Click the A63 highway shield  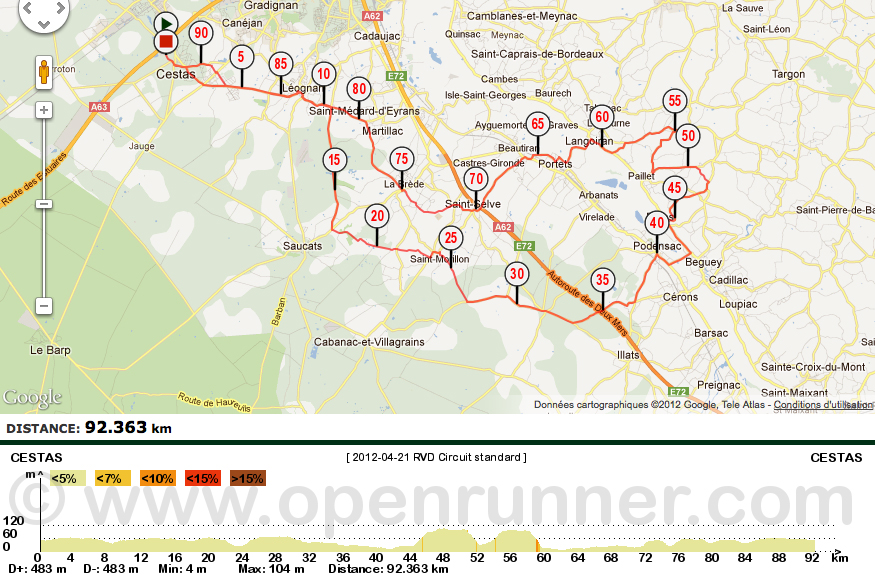(99, 107)
